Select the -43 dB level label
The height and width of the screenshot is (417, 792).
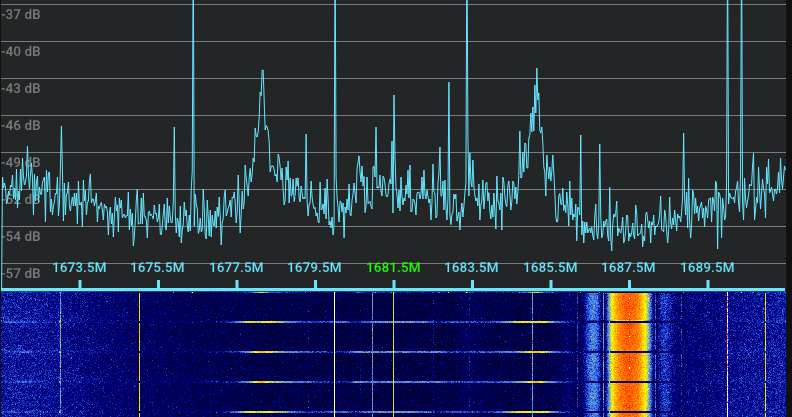pos(20,88)
